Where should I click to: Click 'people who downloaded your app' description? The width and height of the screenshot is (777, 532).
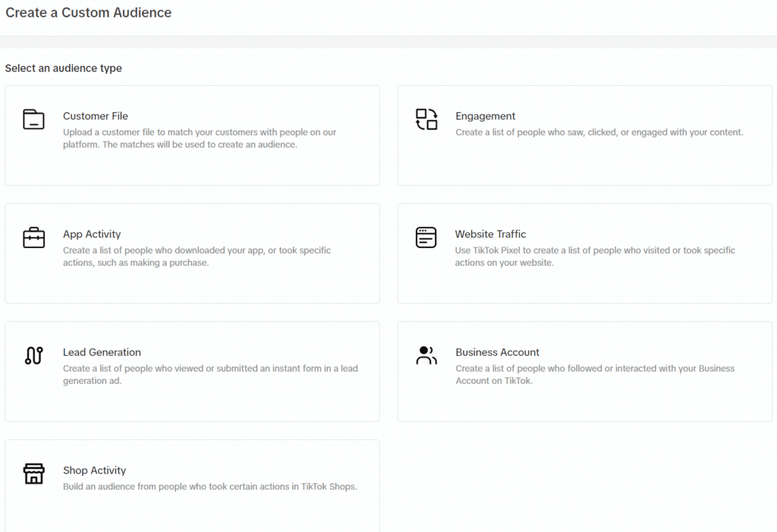point(197,257)
